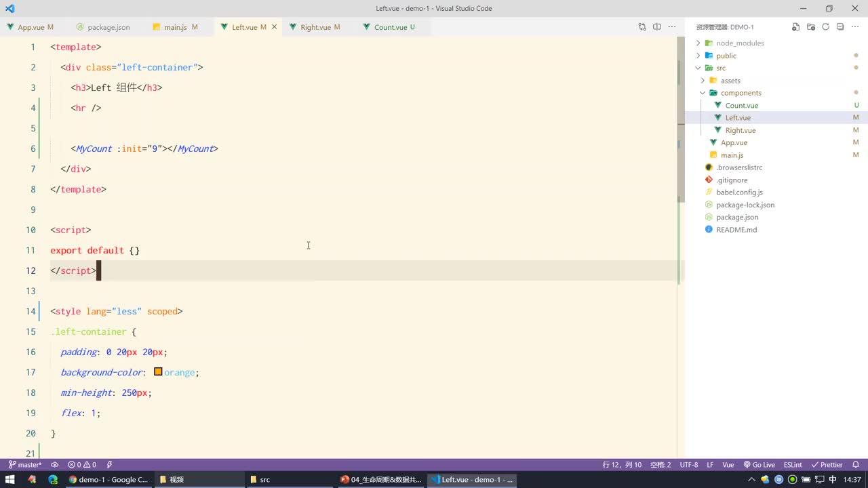This screenshot has height=488, width=868.
Task: Place cursor on export default line
Action: tap(95, 250)
